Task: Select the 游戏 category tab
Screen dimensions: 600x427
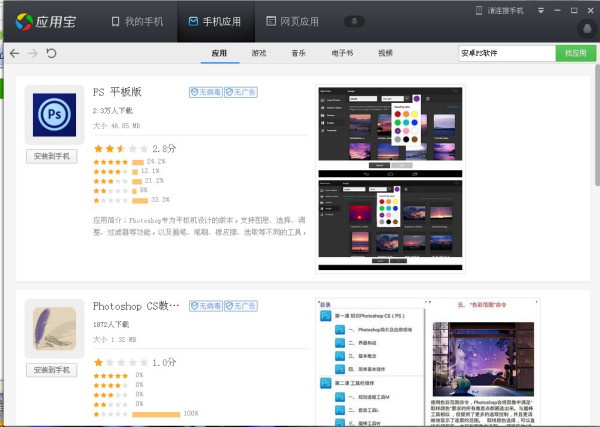Action: click(259, 53)
